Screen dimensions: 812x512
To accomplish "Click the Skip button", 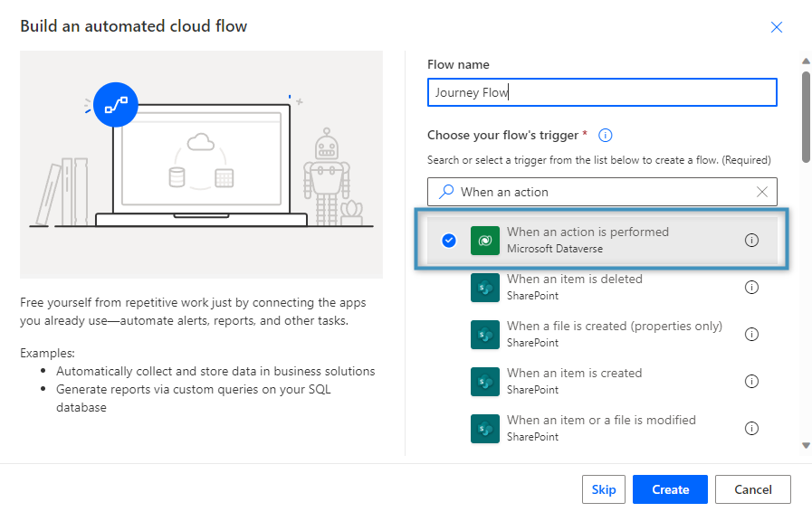I will [603, 489].
